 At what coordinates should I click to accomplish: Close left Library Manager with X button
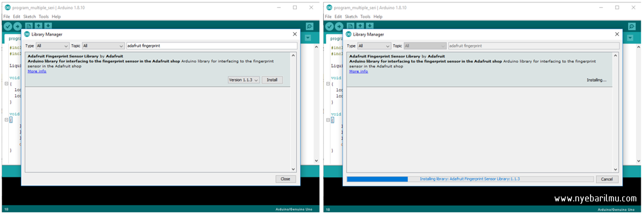pos(294,34)
